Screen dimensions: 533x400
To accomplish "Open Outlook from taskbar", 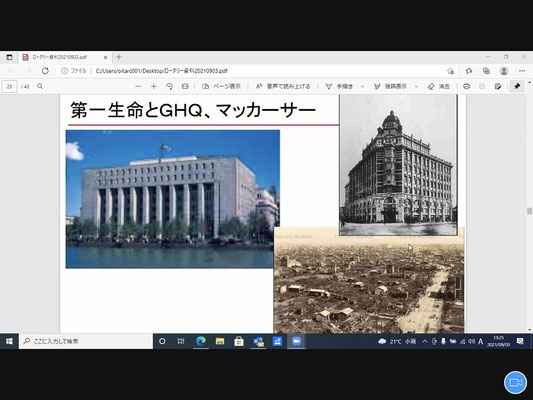I will click(258, 341).
